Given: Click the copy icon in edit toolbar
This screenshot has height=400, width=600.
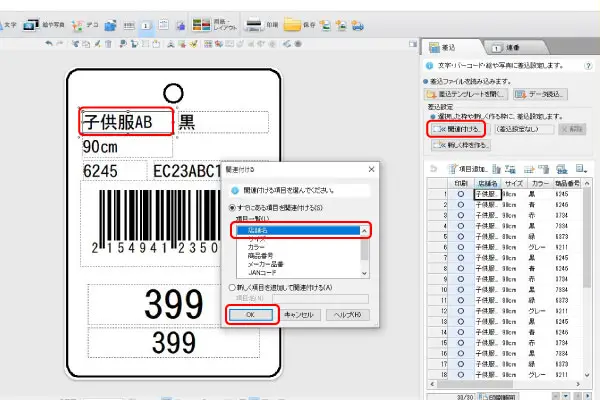Looking at the screenshot, I should coord(86,44).
